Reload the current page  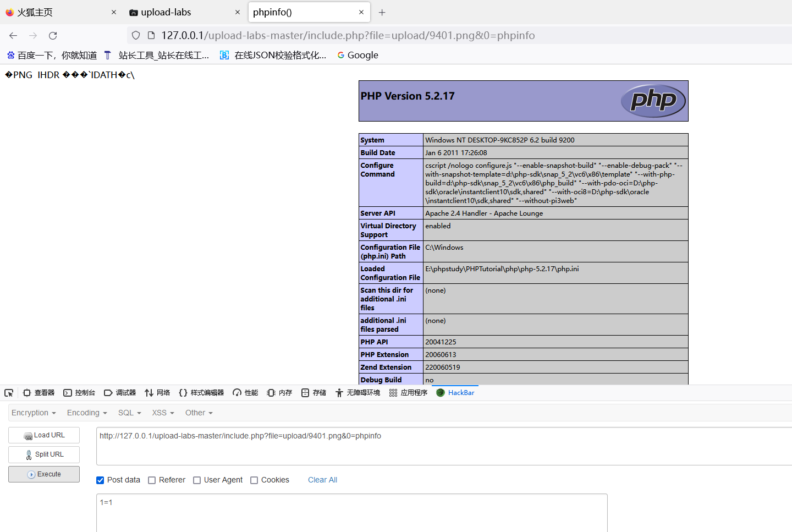pos(53,35)
